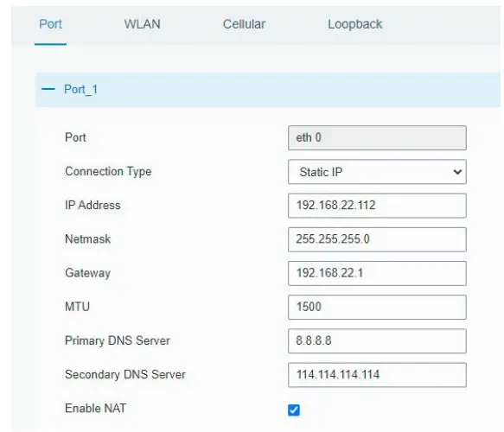Click the disabled Port field showing eth 0
Viewport: 504px width, 432px height.
[x=377, y=137]
